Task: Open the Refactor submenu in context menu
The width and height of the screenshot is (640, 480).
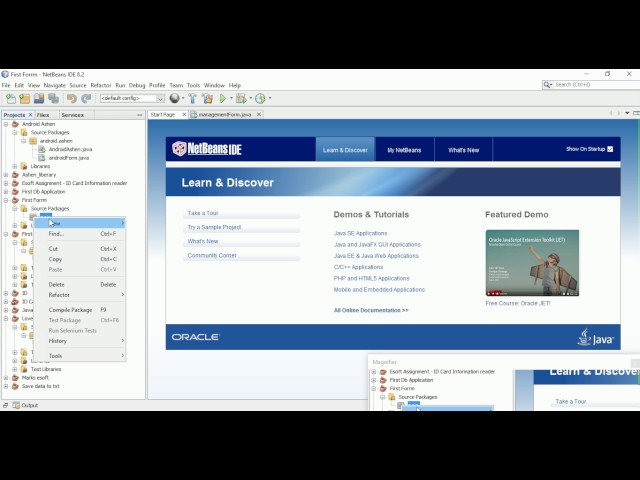Action: tap(80, 295)
